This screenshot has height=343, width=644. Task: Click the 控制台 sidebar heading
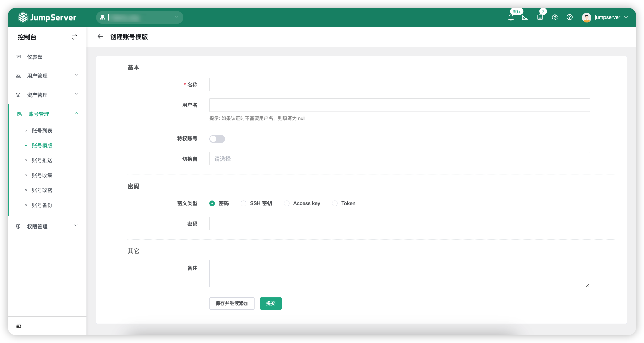pyautogui.click(x=27, y=37)
